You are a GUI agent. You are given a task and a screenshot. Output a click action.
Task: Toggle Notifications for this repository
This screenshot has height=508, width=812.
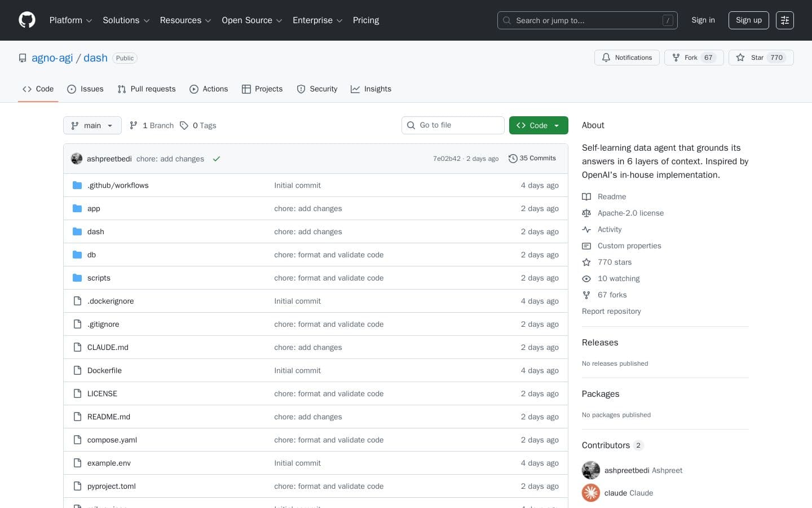click(626, 58)
